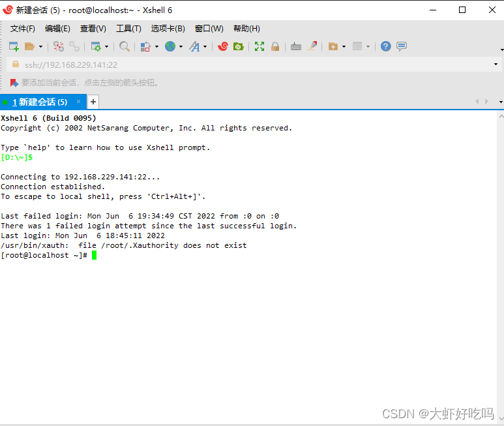The height and width of the screenshot is (426, 504).
Task: Click the '/usr/bin/xauth:' error line
Action: (124, 245)
